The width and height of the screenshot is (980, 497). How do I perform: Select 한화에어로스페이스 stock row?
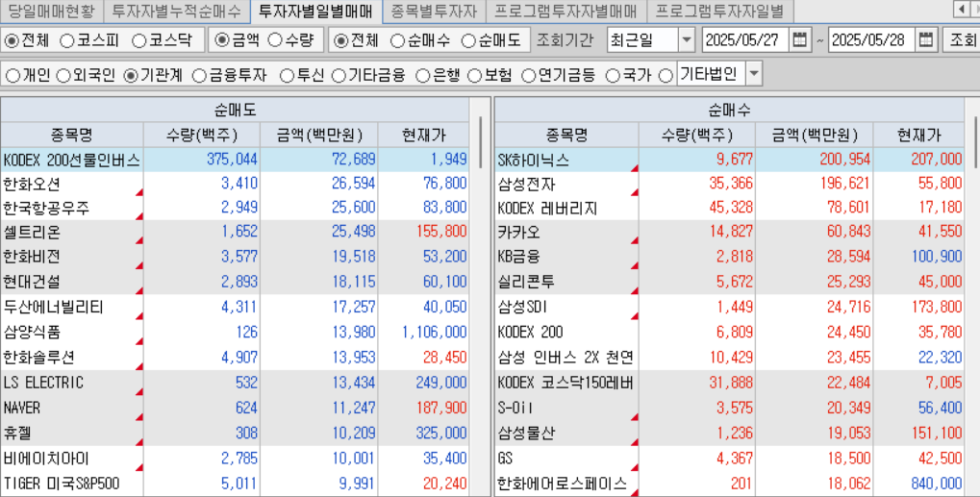[730, 484]
